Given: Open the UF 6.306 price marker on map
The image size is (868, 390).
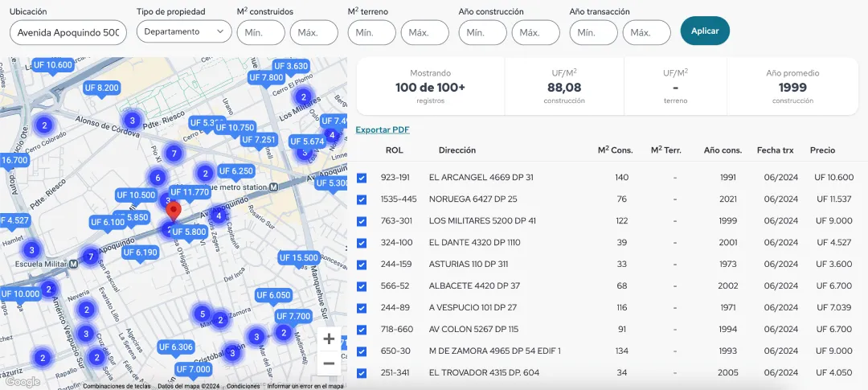Looking at the screenshot, I should point(175,347).
